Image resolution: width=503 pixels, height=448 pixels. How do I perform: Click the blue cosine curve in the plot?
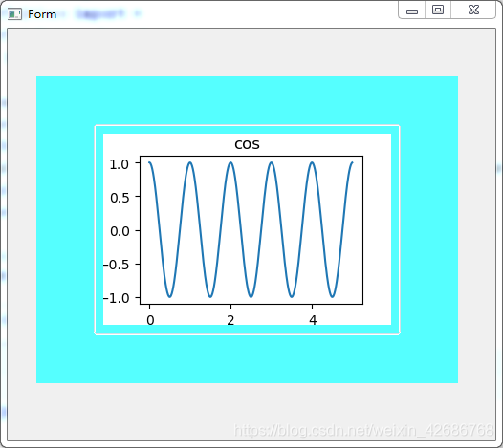click(x=251, y=229)
